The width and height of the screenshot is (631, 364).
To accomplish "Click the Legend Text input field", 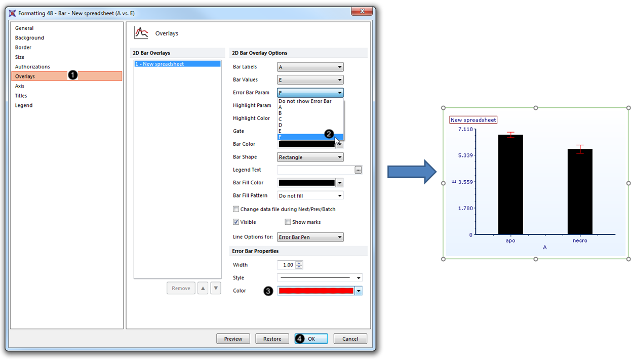I will [315, 170].
